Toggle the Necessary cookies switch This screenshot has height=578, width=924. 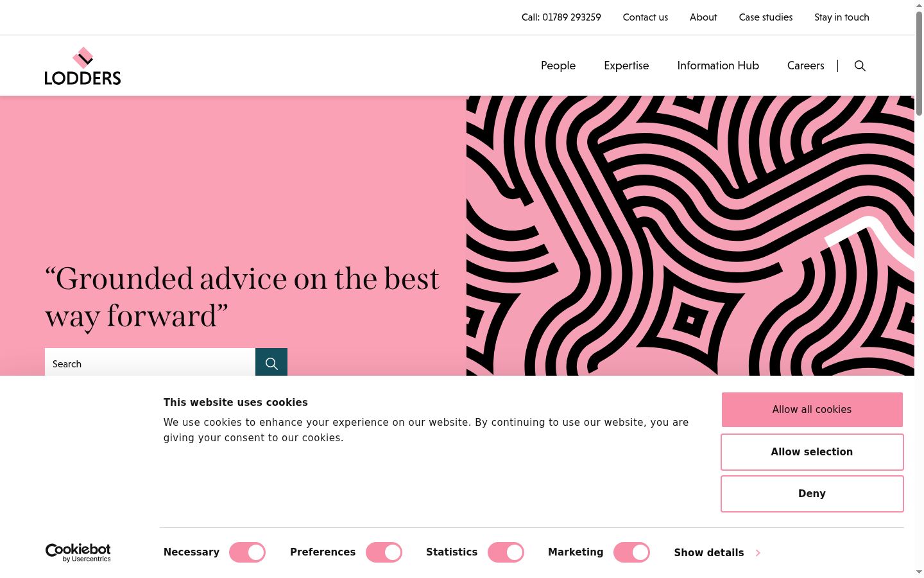(x=247, y=552)
